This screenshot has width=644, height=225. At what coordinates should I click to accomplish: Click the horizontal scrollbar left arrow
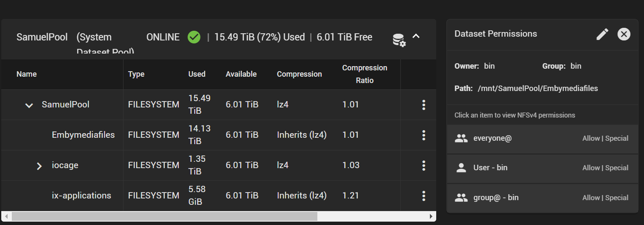pos(6,216)
